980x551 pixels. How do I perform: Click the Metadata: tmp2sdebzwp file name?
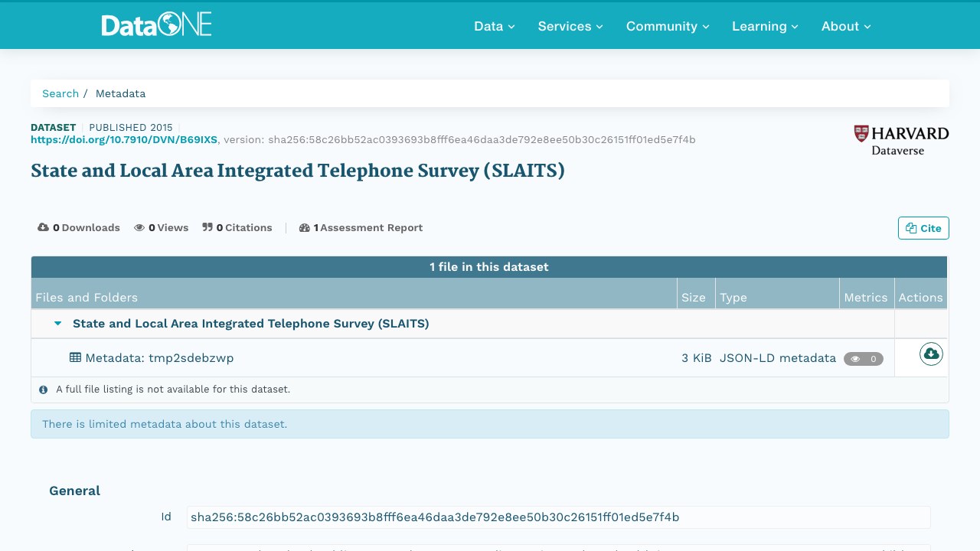pyautogui.click(x=159, y=357)
